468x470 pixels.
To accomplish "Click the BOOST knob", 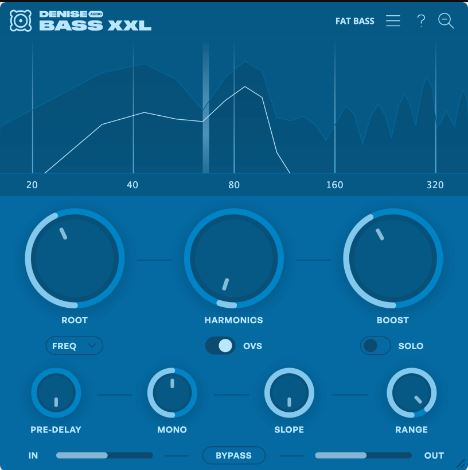I will 393,258.
